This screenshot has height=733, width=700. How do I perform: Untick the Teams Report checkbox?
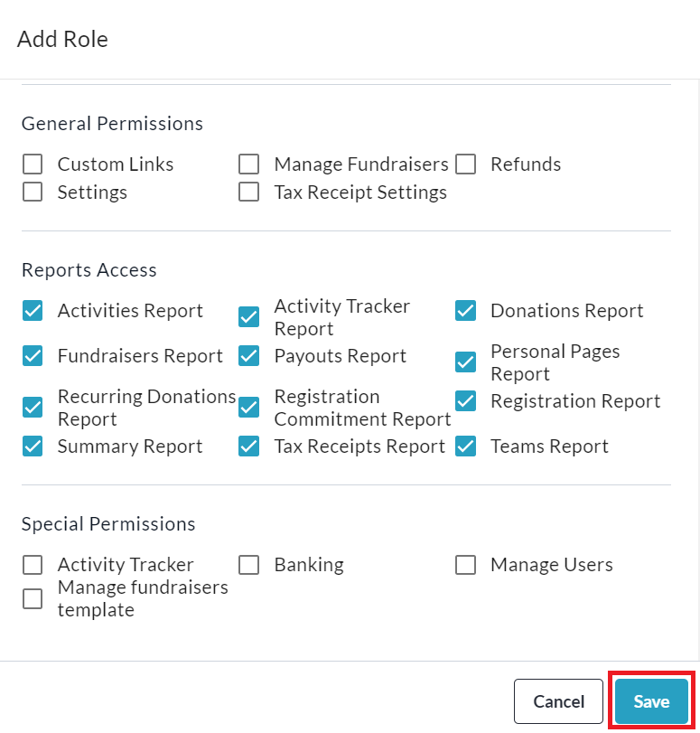[465, 446]
